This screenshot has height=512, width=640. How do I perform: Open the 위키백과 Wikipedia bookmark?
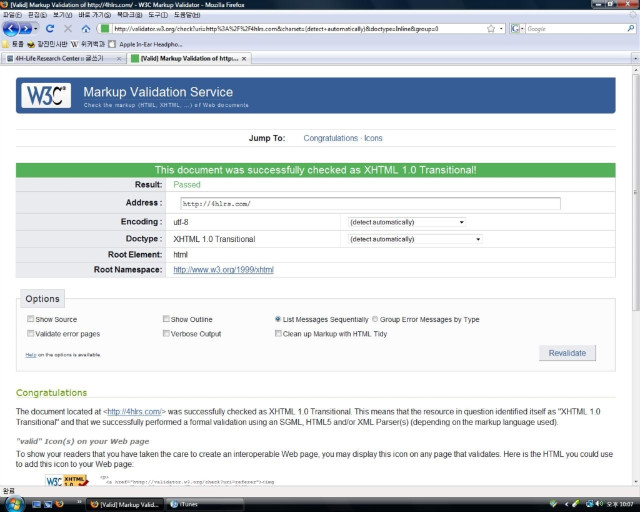[88, 44]
